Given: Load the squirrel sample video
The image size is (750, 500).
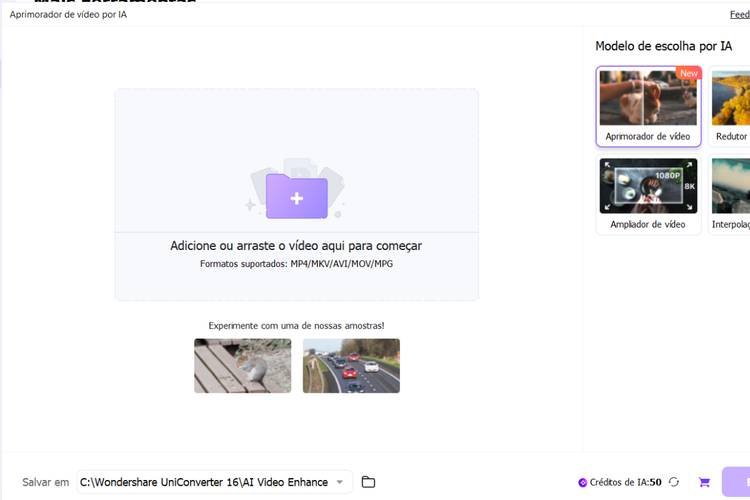Looking at the screenshot, I should point(243,366).
